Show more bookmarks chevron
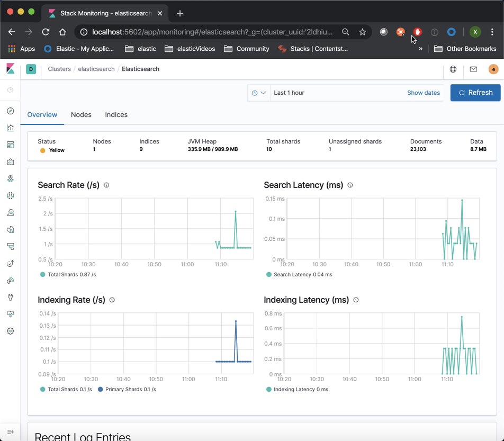The width and height of the screenshot is (504, 441). tap(420, 49)
